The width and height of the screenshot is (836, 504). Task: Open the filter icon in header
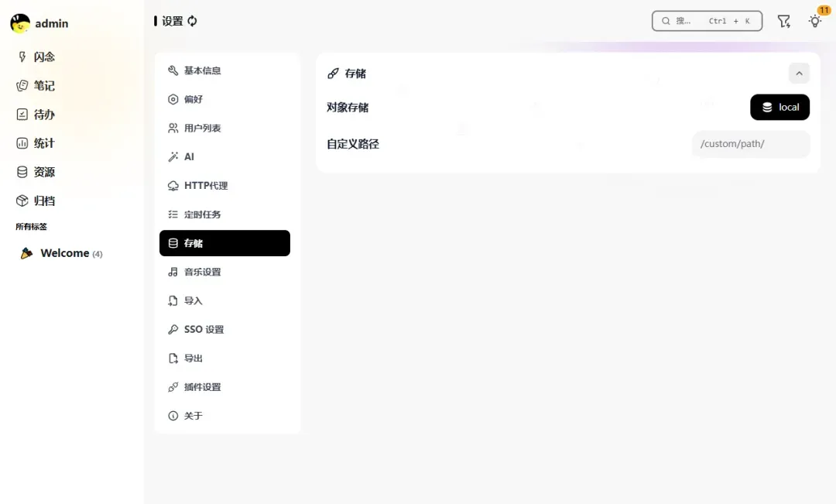pyautogui.click(x=783, y=22)
